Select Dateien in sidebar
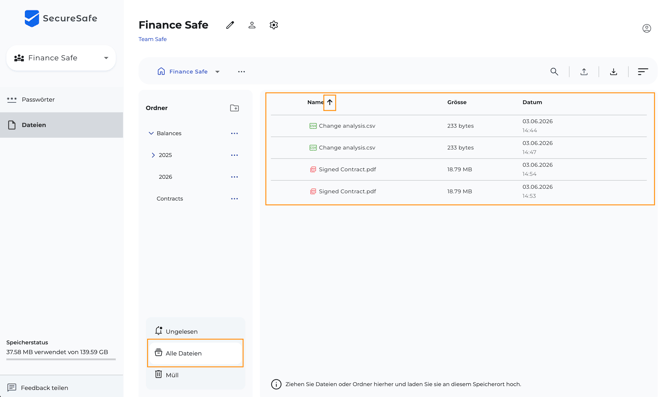 click(62, 125)
